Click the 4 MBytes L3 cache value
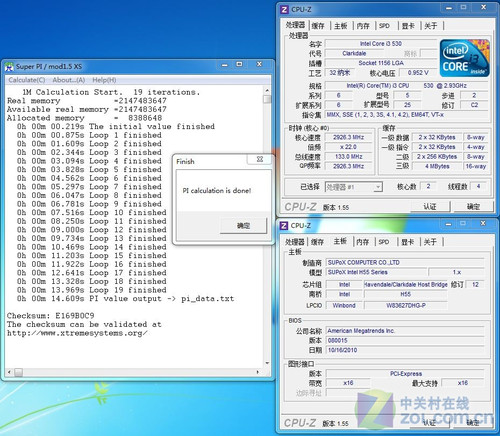 point(437,166)
